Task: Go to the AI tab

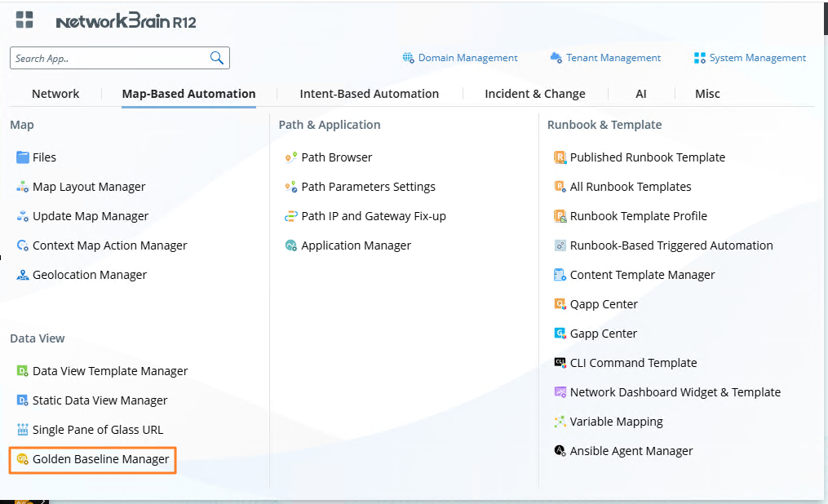Action: (641, 94)
